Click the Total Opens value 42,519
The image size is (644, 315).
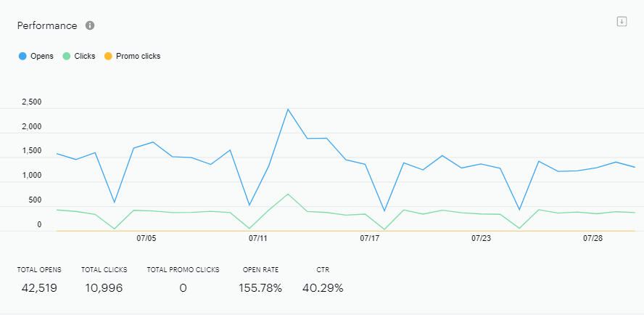(39, 288)
